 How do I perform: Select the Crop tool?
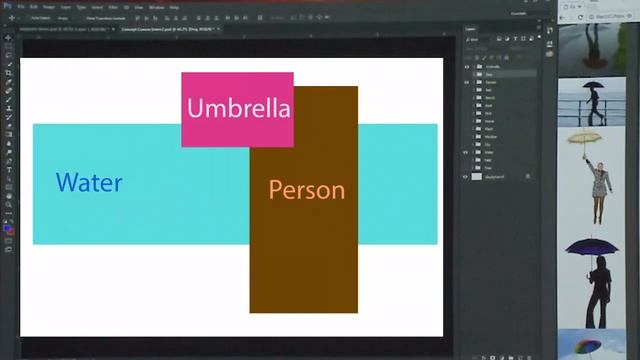[8, 73]
